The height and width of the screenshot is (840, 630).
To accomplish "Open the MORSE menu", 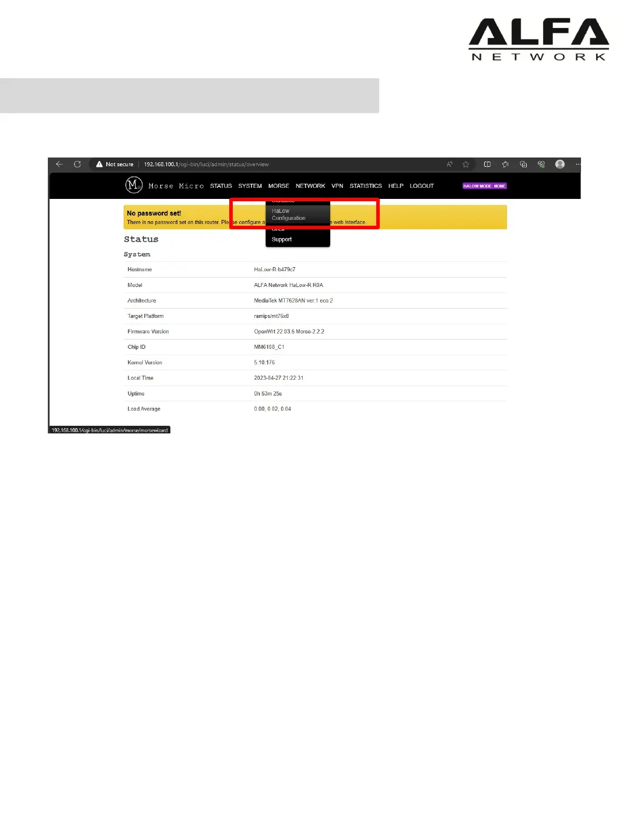I will click(x=279, y=186).
